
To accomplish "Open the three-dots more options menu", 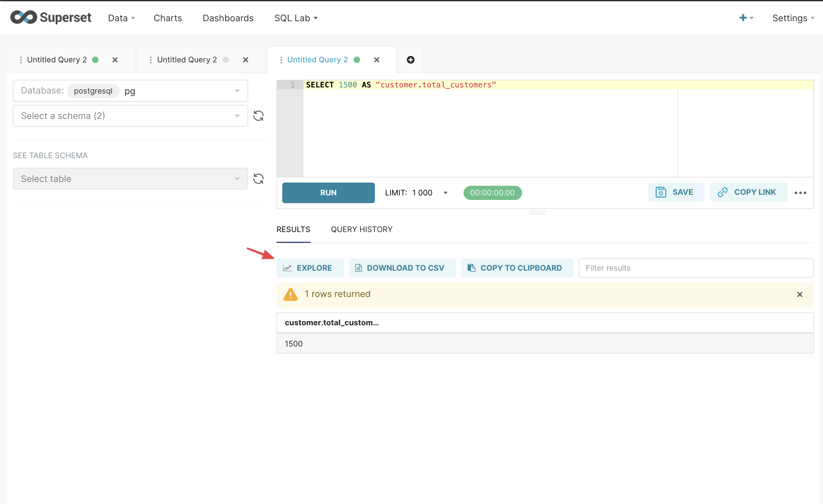I will coord(800,193).
